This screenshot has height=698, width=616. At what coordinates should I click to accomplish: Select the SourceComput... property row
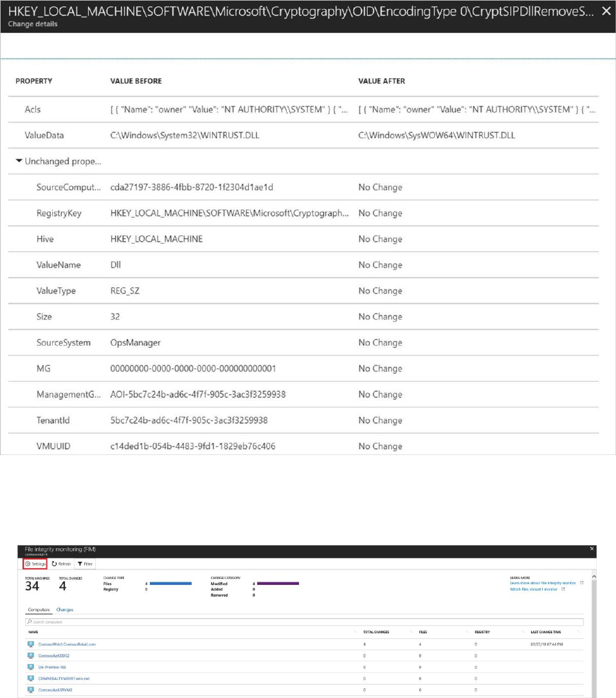(x=303, y=187)
